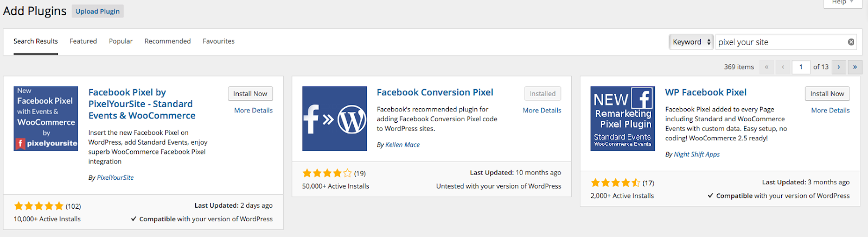Click the current page number field
The width and height of the screenshot is (868, 237).
click(801, 67)
